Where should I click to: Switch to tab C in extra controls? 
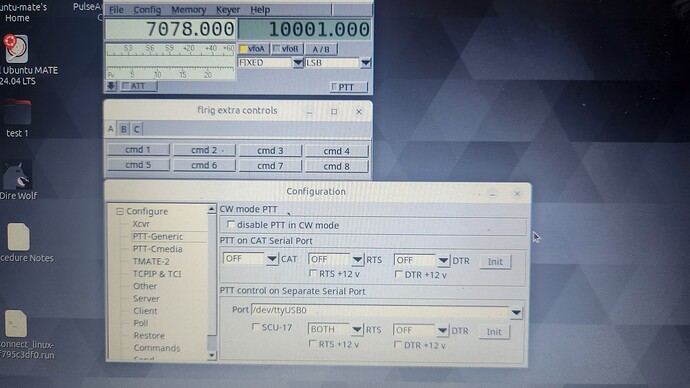pyautogui.click(x=136, y=129)
